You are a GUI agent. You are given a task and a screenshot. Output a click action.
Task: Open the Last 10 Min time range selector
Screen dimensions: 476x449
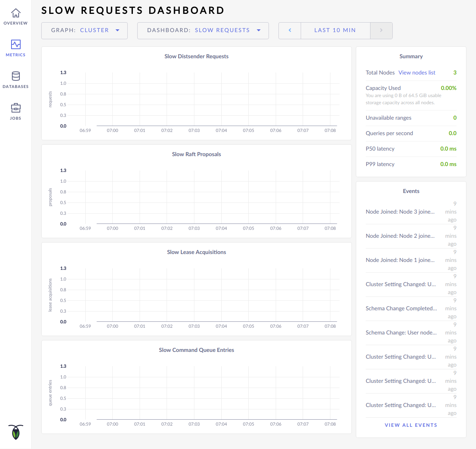point(335,31)
